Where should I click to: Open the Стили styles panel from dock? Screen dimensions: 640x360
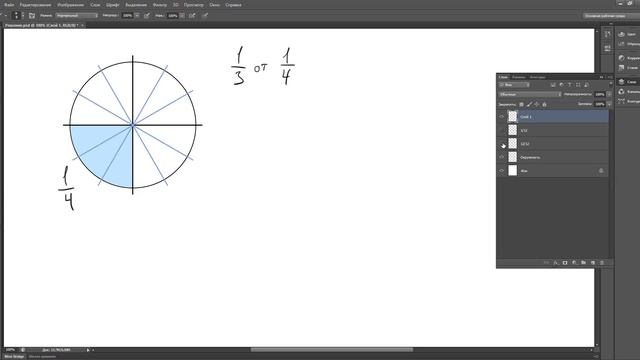click(628, 68)
